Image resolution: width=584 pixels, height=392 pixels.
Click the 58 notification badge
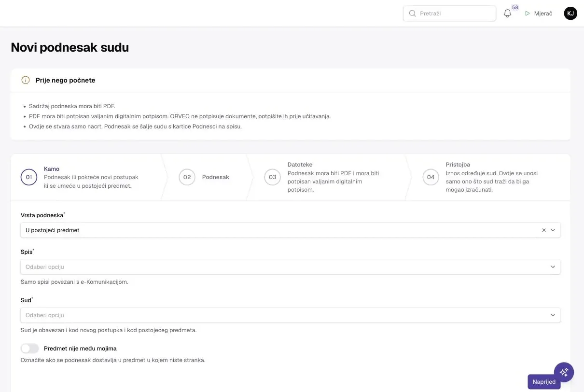515,8
